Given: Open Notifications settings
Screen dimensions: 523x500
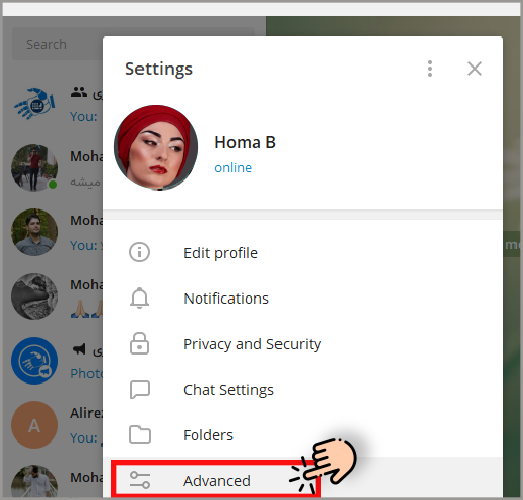Looking at the screenshot, I should (x=303, y=298).
